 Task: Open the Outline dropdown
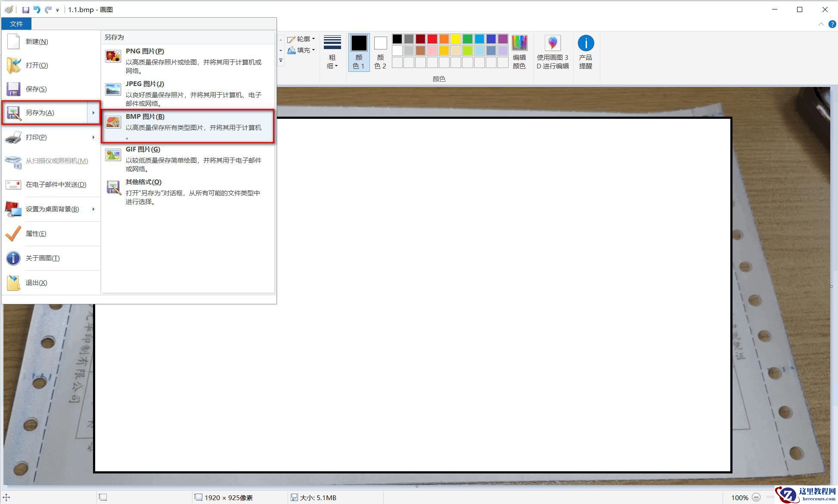pyautogui.click(x=301, y=39)
